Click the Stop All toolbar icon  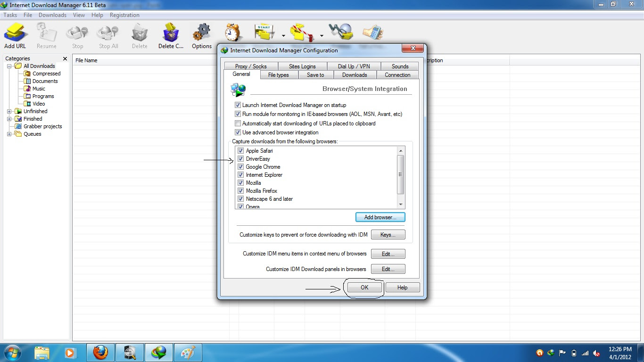click(x=108, y=37)
